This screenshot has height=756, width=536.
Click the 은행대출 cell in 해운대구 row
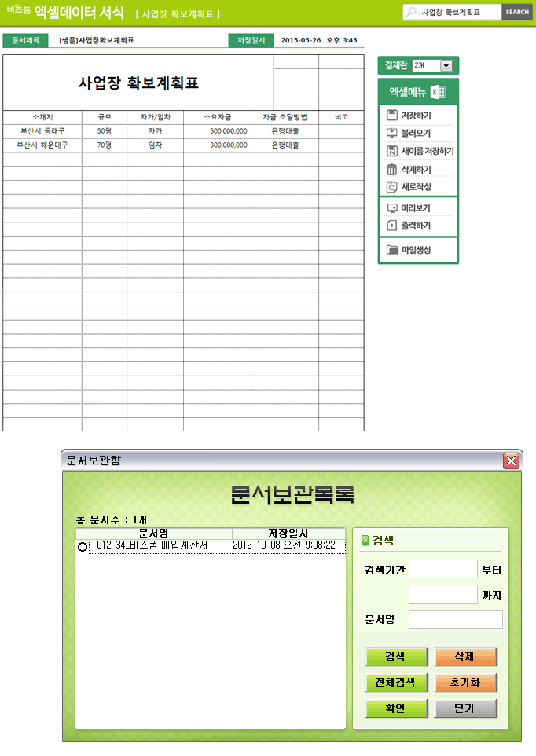[x=285, y=145]
